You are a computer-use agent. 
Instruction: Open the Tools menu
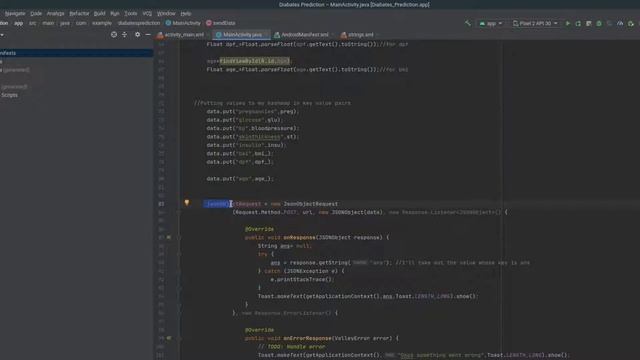[x=131, y=13]
